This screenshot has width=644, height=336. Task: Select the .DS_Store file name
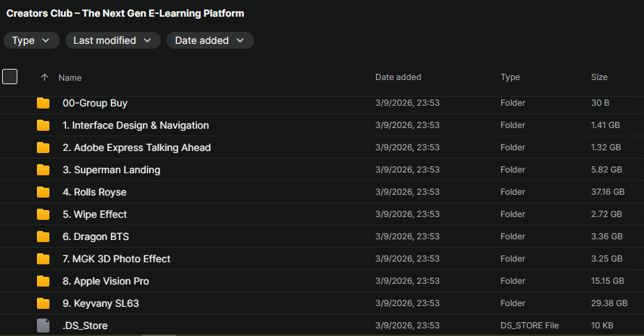click(x=85, y=326)
